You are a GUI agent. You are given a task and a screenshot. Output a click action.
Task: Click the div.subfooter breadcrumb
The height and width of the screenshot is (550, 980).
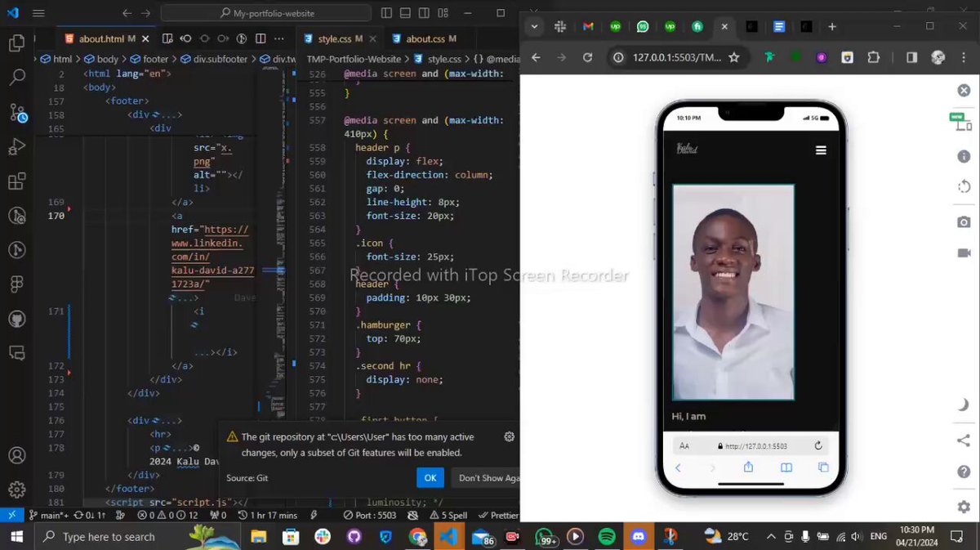(214, 59)
